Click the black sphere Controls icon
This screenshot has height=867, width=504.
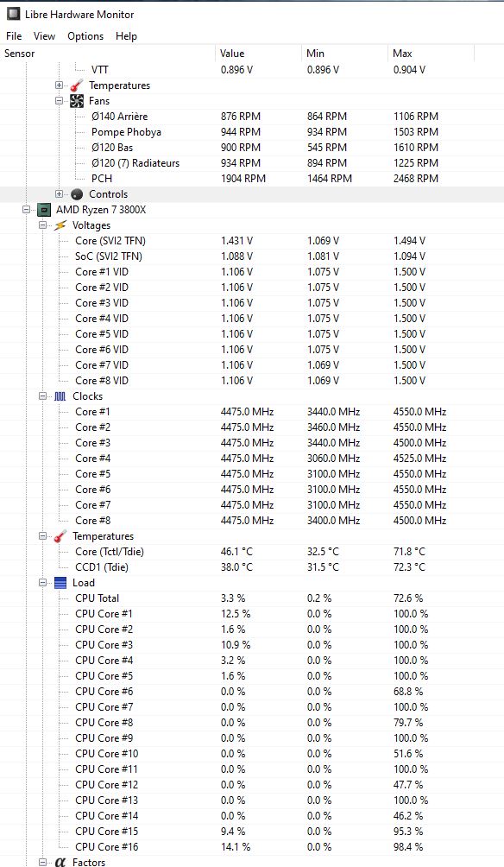tap(77, 194)
